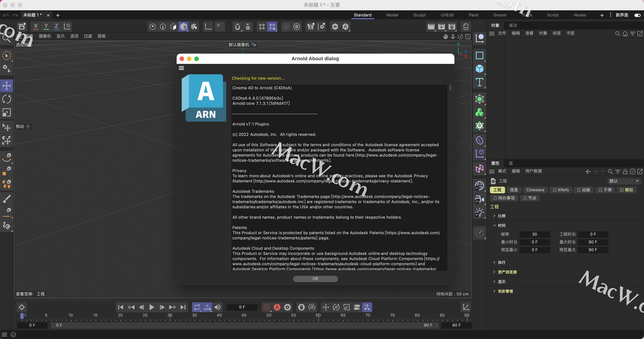Select the Move tool in left toolbar

[7, 86]
